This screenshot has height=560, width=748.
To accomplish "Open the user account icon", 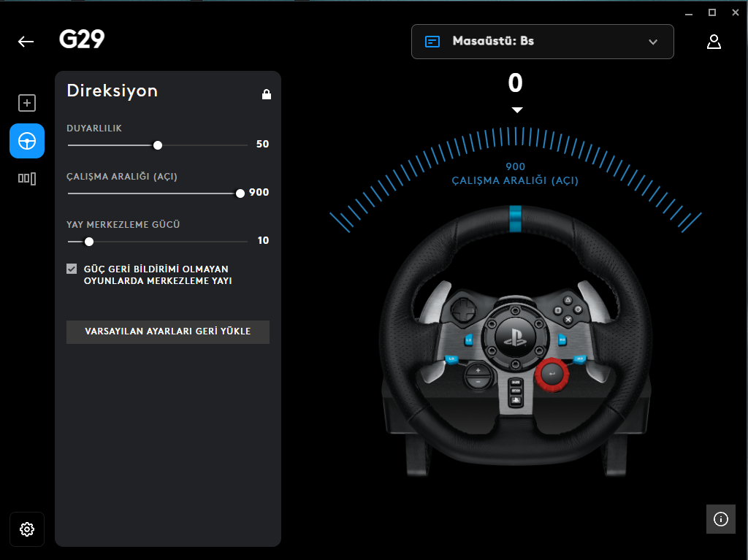I will 714,42.
